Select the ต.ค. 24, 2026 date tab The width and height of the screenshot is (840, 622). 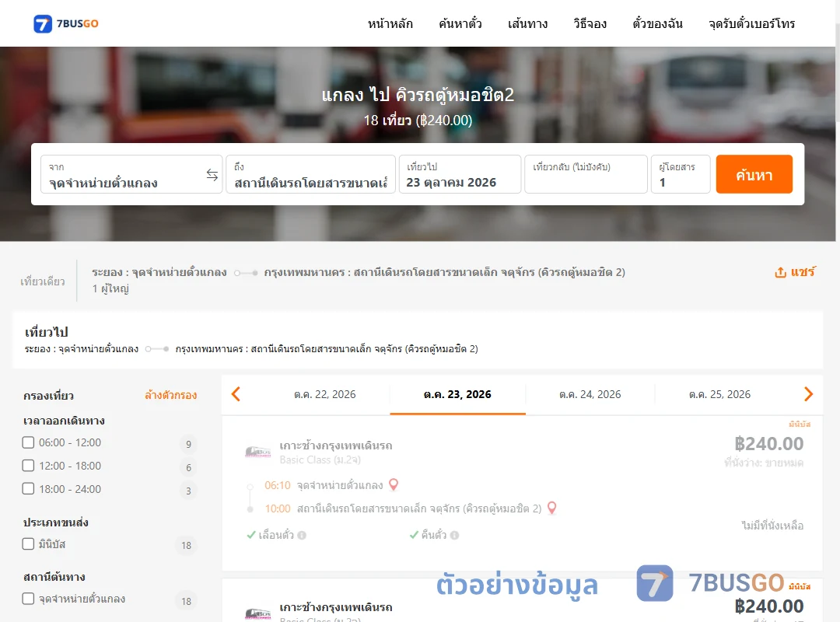coord(590,394)
